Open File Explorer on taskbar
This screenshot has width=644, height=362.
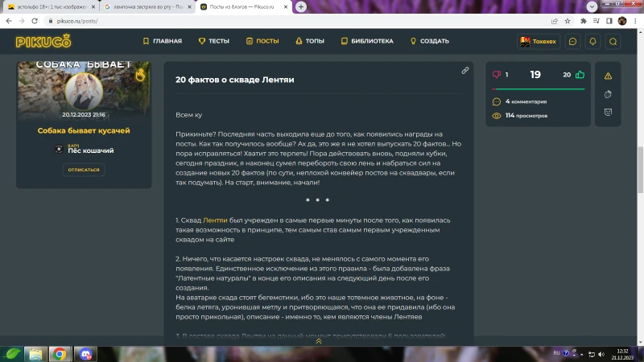(x=35, y=354)
